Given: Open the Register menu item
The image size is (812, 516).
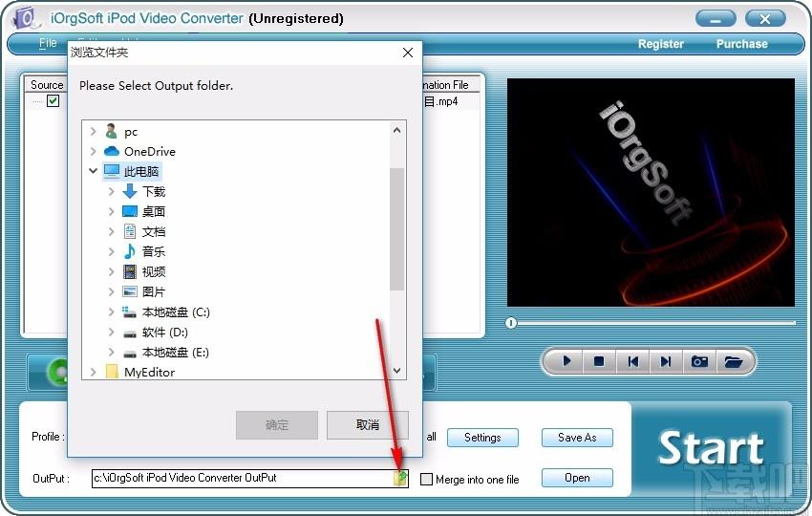Looking at the screenshot, I should tap(661, 44).
